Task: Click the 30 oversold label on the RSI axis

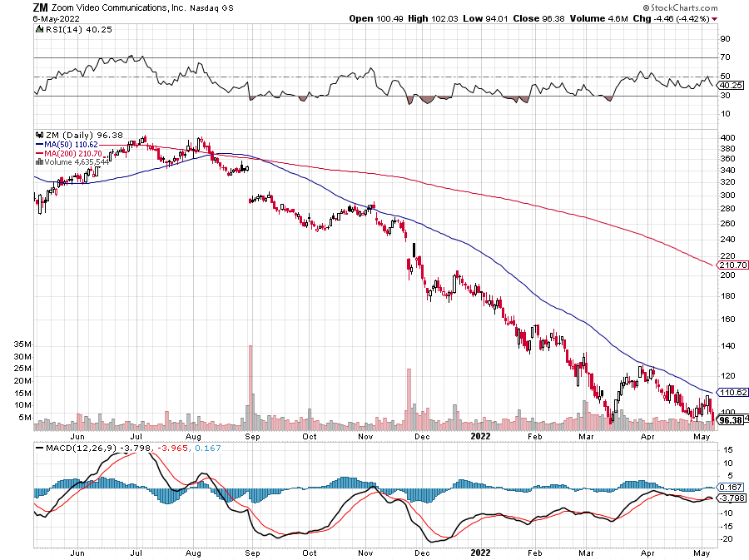Action: pos(725,96)
